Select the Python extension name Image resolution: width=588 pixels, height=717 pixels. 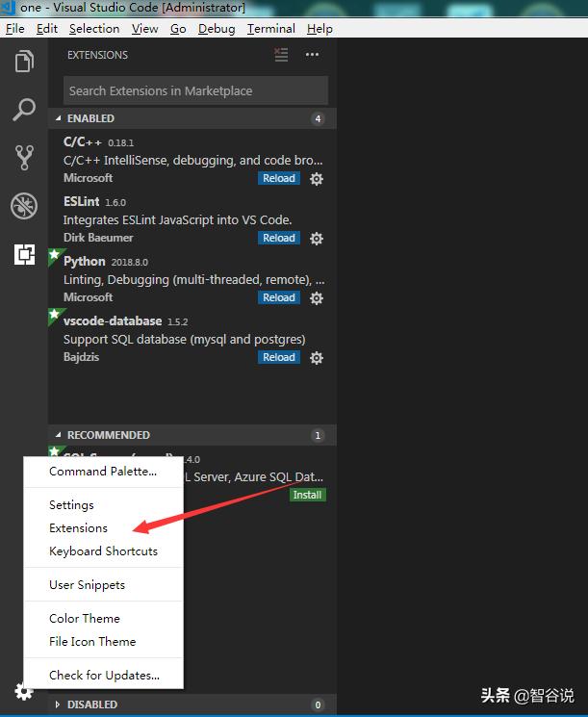point(85,262)
